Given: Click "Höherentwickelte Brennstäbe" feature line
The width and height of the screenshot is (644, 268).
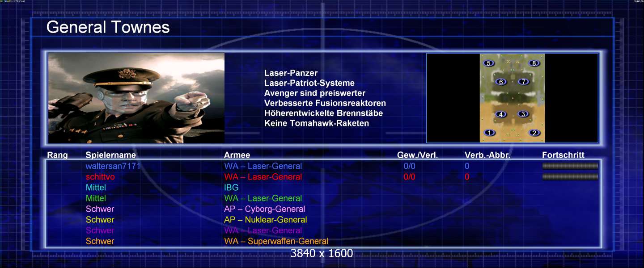Looking at the screenshot, I should tap(324, 113).
